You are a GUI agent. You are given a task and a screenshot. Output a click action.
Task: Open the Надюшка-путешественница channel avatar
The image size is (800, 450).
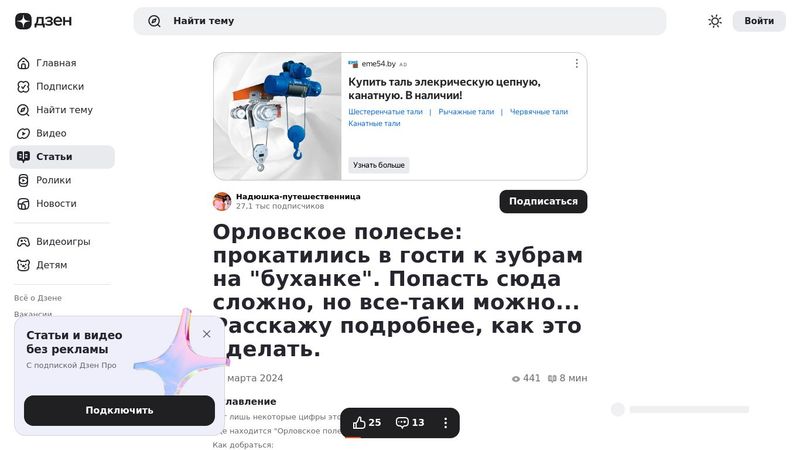[222, 201]
